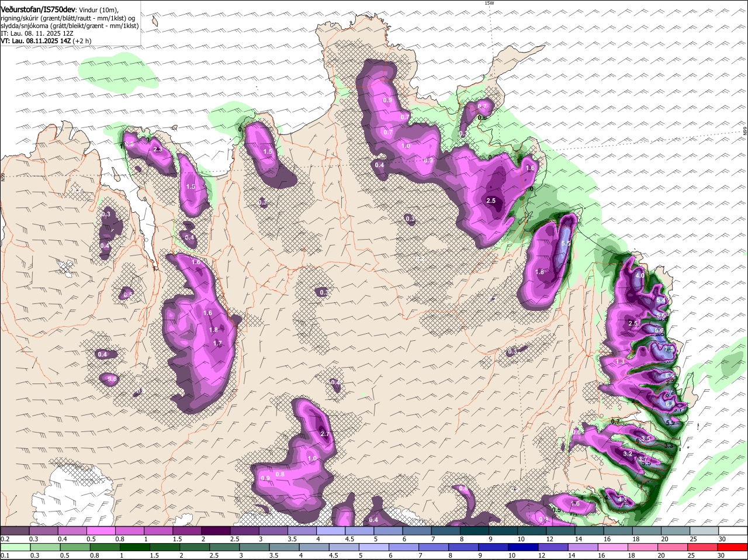Image resolution: width=748 pixels, height=560 pixels.
Task: Click the 15W longitude label at top
Action: click(x=489, y=3)
